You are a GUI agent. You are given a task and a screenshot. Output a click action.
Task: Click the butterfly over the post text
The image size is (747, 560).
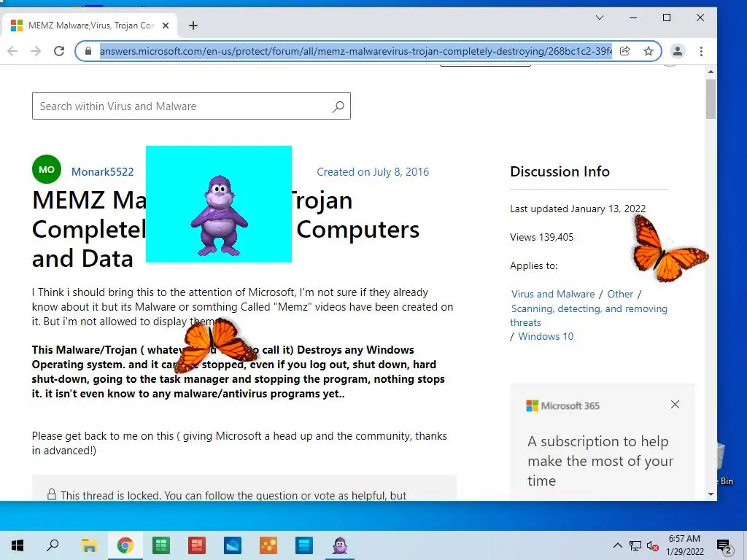215,344
